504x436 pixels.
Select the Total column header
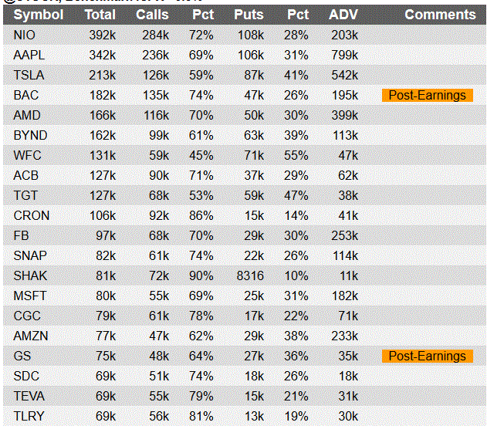click(x=100, y=15)
